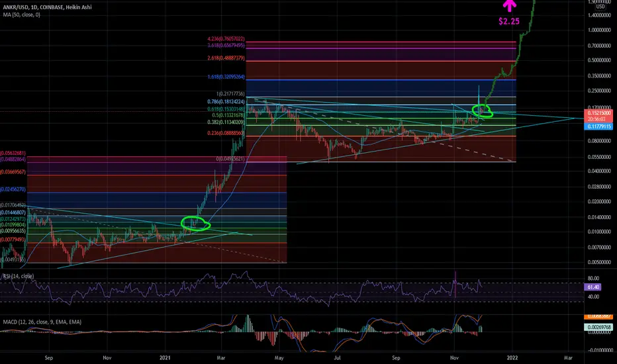
Task: Click the 0.50000000 price axis label
Action: [599, 61]
